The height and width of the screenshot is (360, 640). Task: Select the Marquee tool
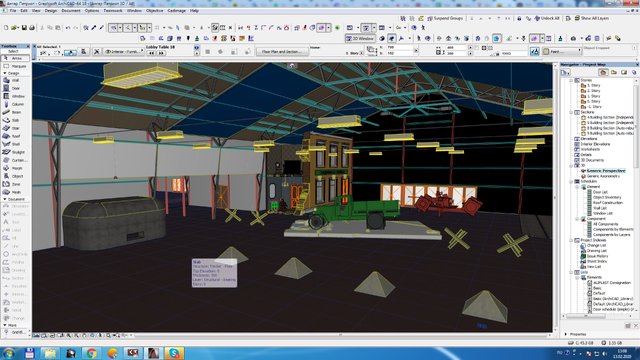pyautogui.click(x=15, y=66)
